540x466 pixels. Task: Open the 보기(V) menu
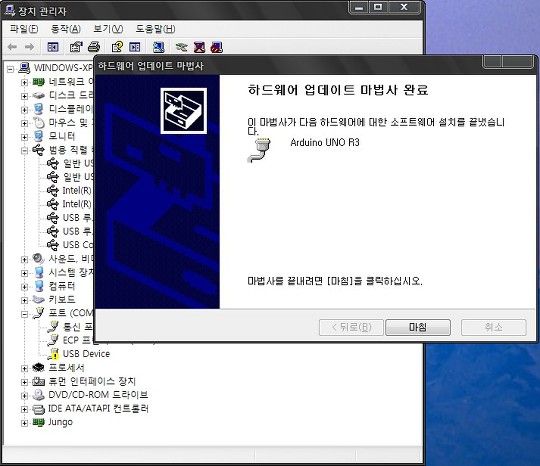[108, 29]
